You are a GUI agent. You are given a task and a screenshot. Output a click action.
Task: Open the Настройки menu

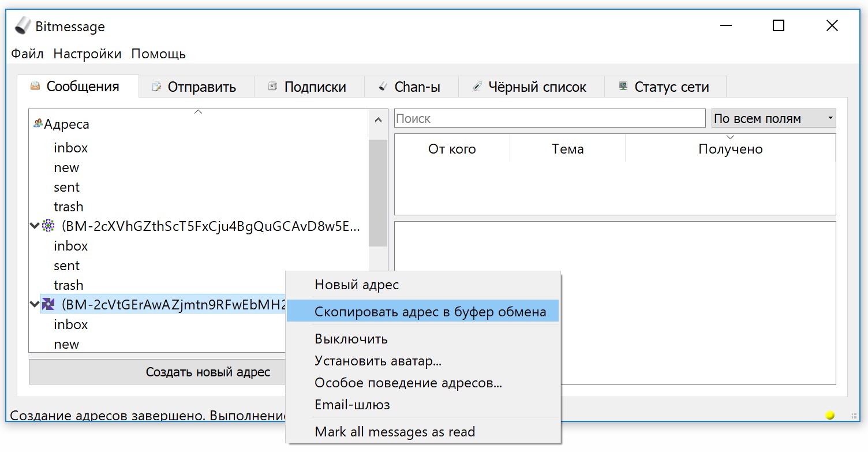(87, 54)
